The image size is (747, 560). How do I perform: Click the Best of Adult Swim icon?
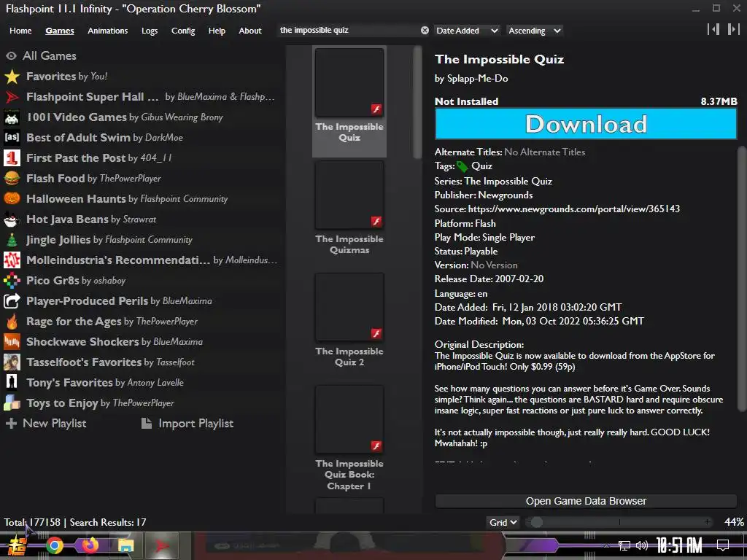pos(12,138)
